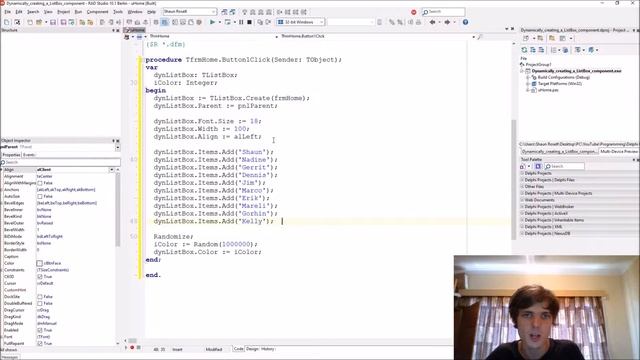This screenshot has height=360, width=640.
Task: Open the Tools menu
Action: point(118,12)
